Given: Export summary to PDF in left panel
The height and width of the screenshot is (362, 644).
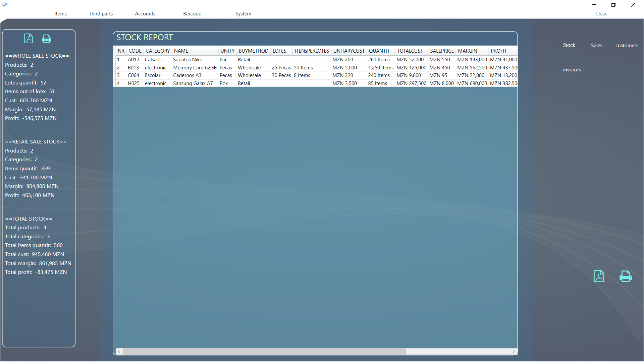Looking at the screenshot, I should tap(29, 39).
